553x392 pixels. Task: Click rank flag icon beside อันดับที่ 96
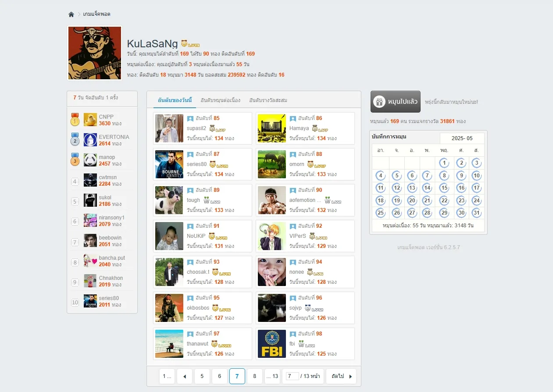click(x=293, y=298)
